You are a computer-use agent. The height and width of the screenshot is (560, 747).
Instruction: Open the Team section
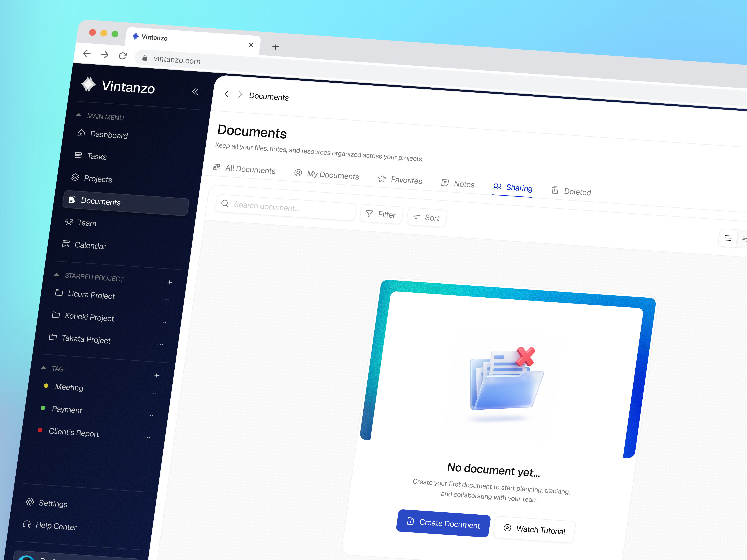(87, 223)
